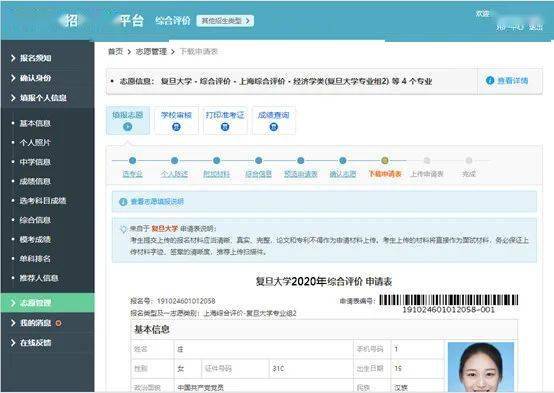The height and width of the screenshot is (393, 554).
Task: Open 推荐人信息 in the sidebar
Action: pos(39,278)
